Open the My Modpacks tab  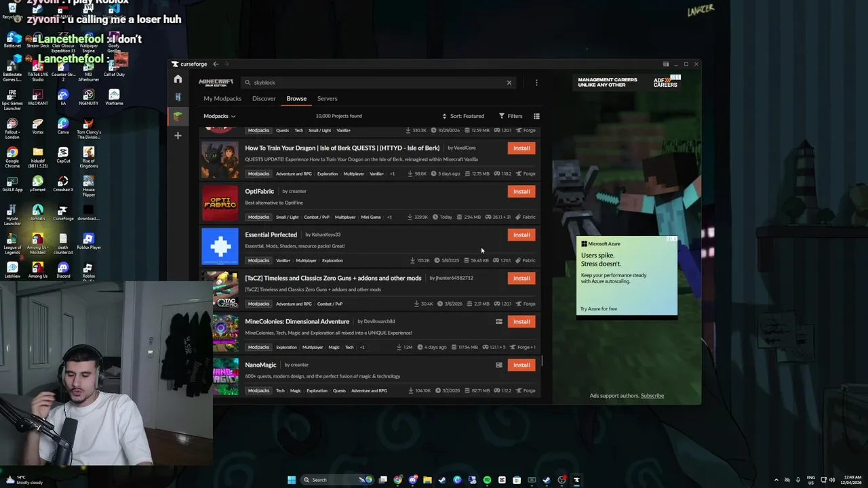click(x=222, y=99)
